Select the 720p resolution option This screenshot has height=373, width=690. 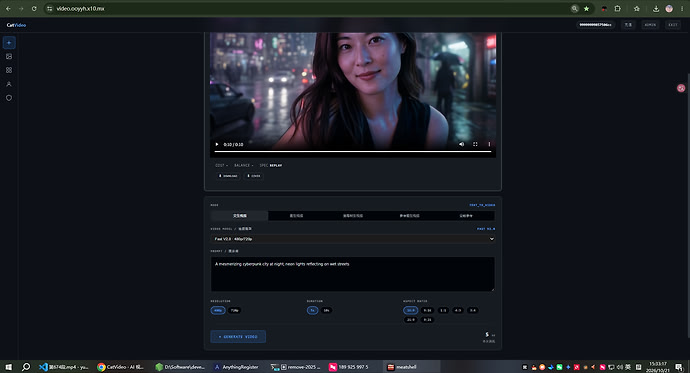pyautogui.click(x=235, y=311)
